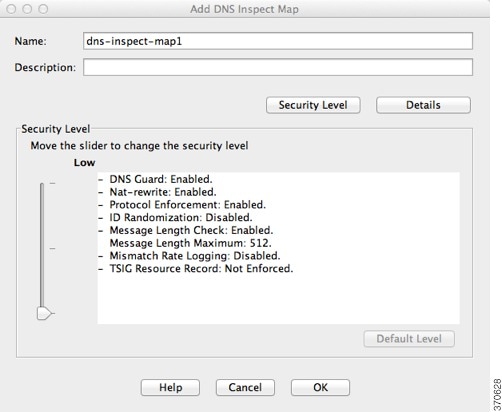Select the Nat-rewrite: Enabled entry
Image resolution: width=502 pixels, height=412 pixels.
pyautogui.click(x=163, y=192)
